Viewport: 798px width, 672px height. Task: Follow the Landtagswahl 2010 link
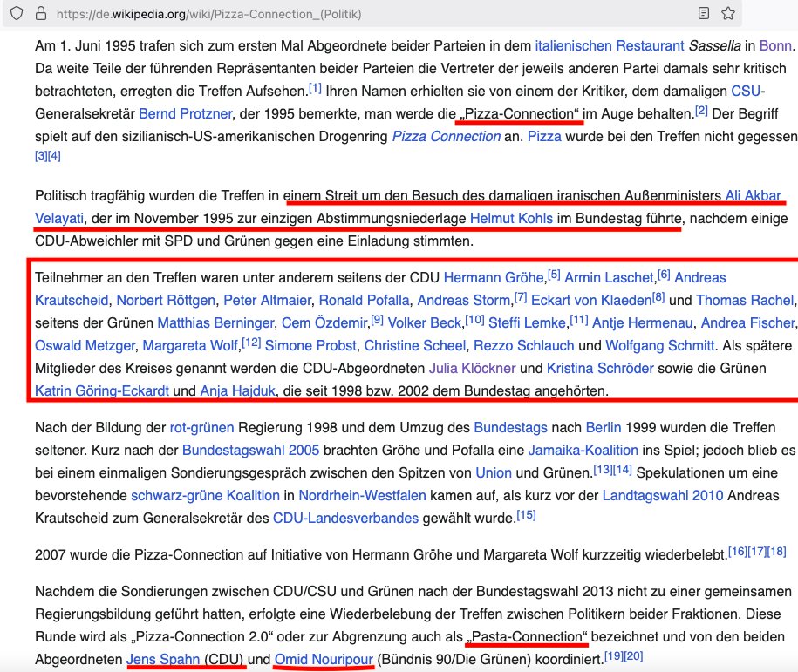tap(663, 495)
